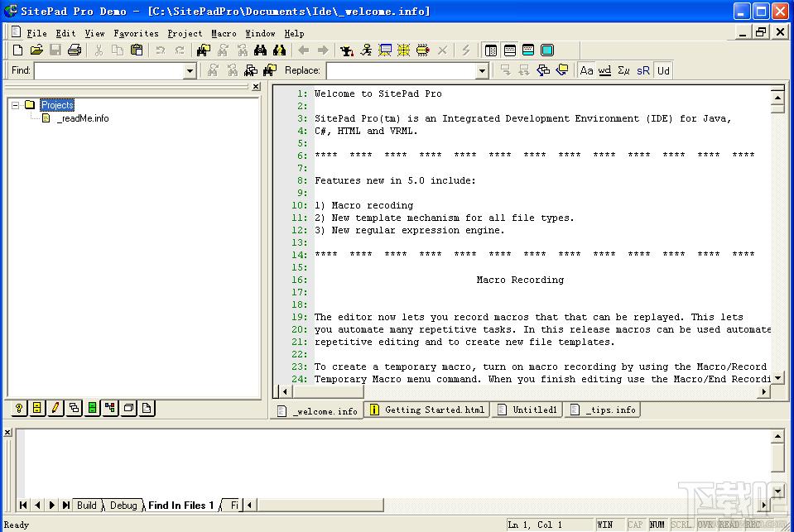Jump to first output tab with arrow
The height and width of the screenshot is (532, 794).
pos(23,506)
